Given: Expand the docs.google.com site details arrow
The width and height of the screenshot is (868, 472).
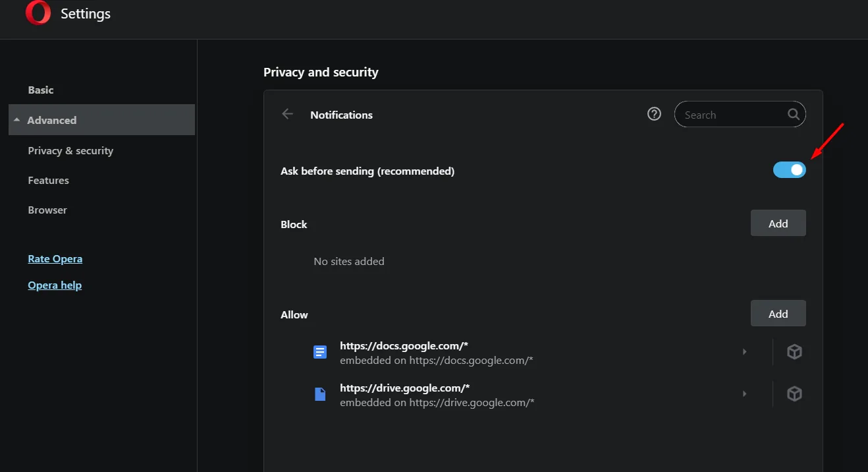Looking at the screenshot, I should [745, 352].
